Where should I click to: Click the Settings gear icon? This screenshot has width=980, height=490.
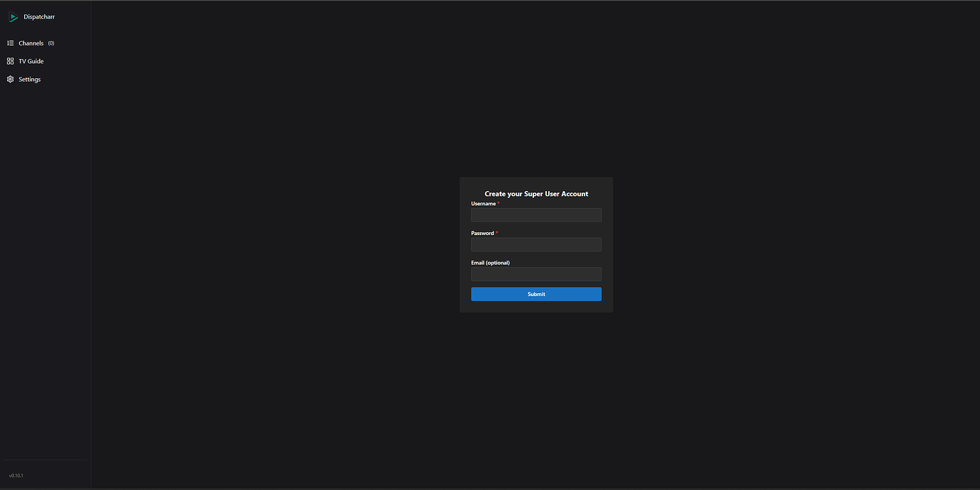pos(11,80)
